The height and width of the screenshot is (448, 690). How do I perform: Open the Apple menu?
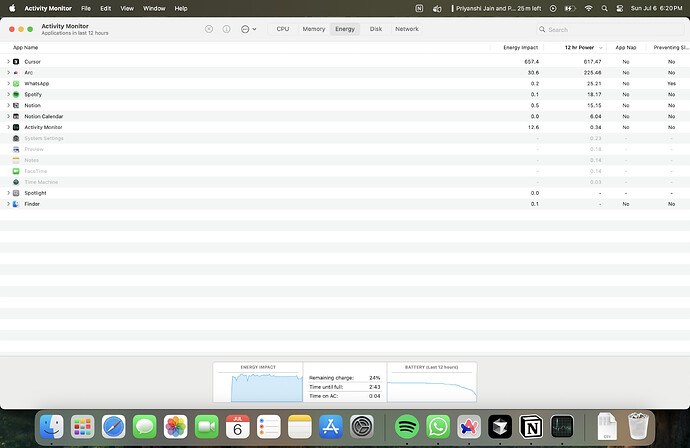tap(12, 8)
